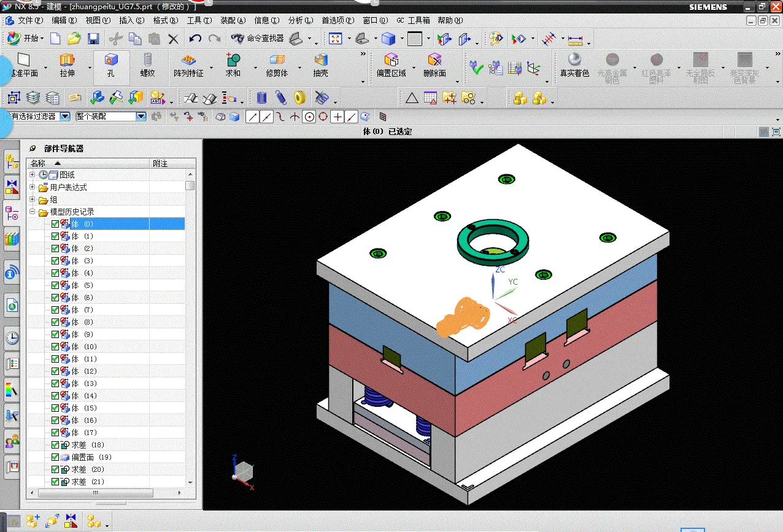Click the view triad cube in viewport
The width and height of the screenshot is (783, 532).
[x=244, y=471]
